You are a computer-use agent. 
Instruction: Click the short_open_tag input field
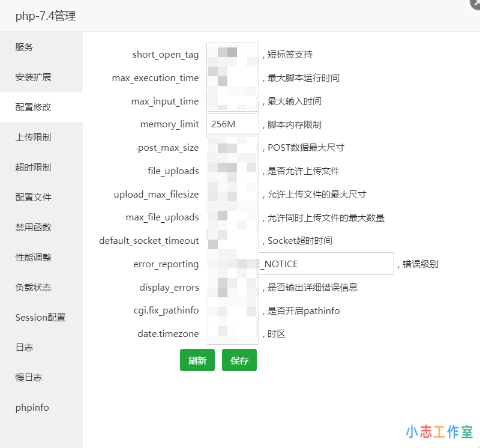(x=232, y=54)
